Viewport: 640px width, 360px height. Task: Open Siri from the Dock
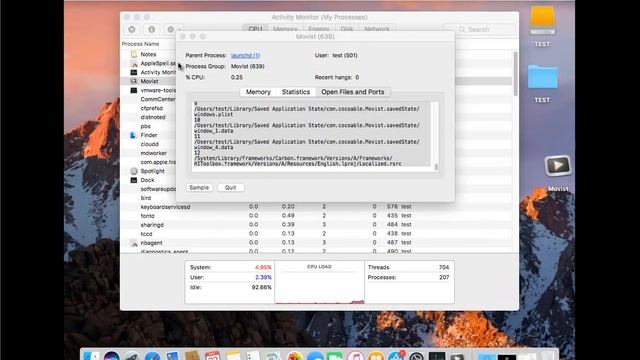111,356
